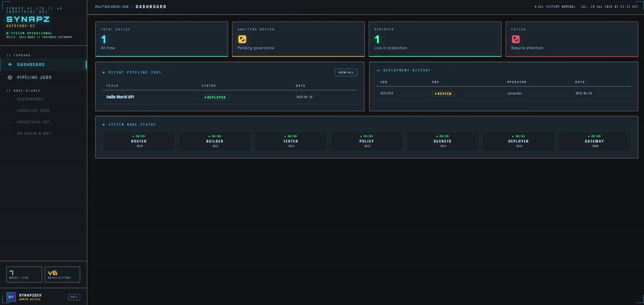
Task: Click the Title column header
Action: click(112, 86)
